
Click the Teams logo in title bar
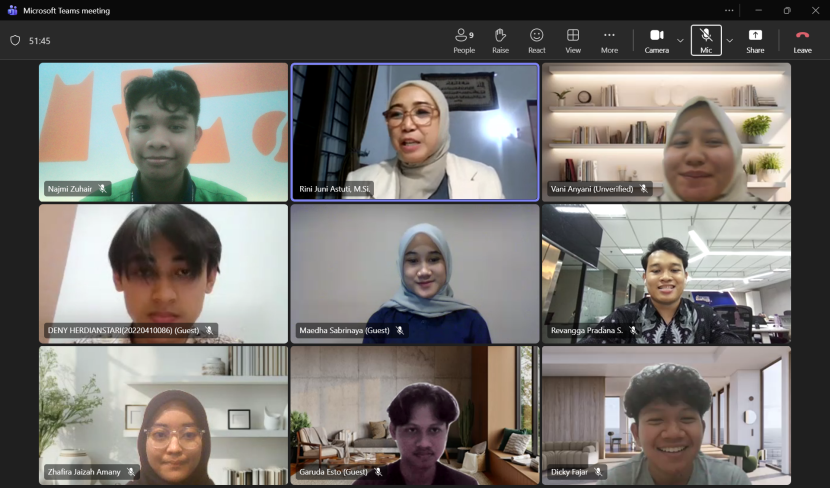click(12, 10)
